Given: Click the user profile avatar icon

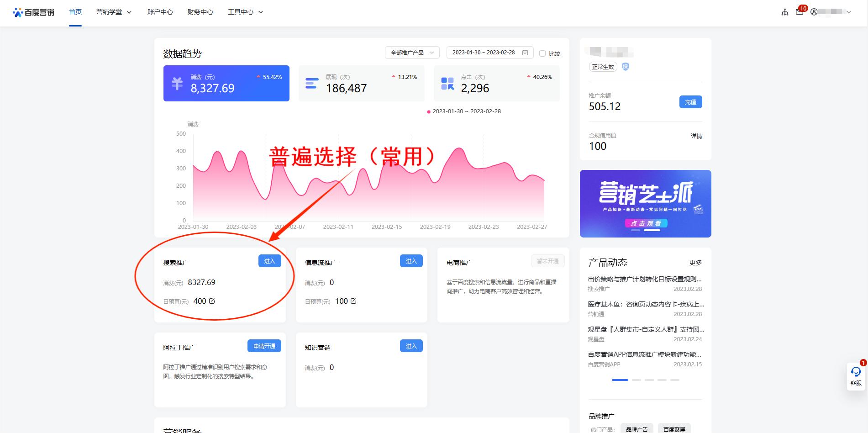Looking at the screenshot, I should (x=814, y=12).
